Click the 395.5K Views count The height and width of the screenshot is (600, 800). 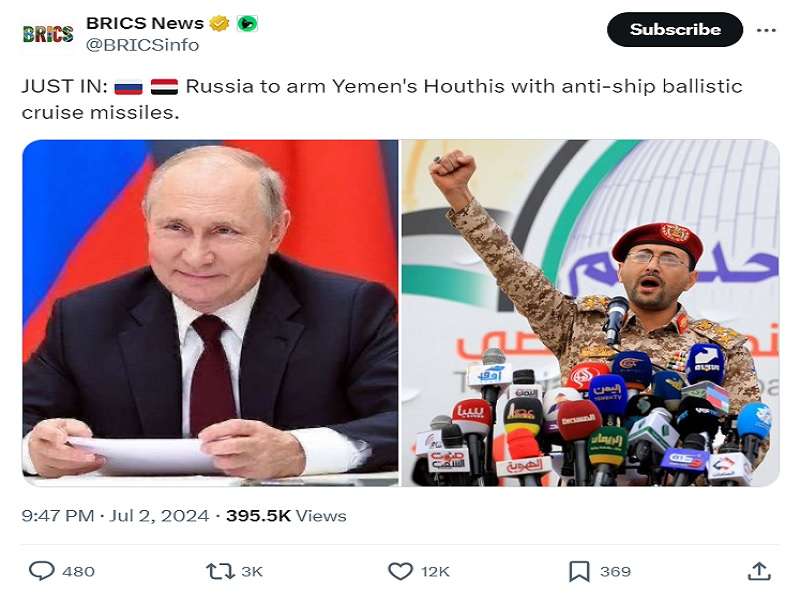[286, 516]
